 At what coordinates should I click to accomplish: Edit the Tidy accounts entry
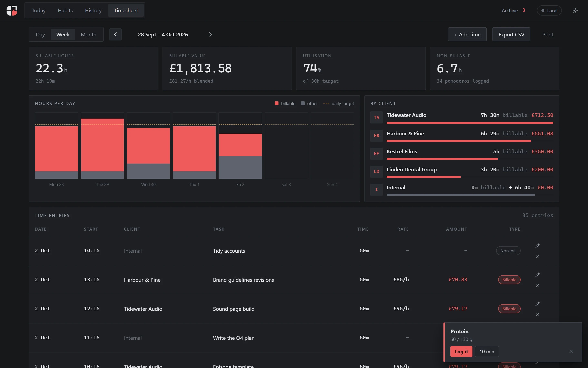(x=537, y=246)
